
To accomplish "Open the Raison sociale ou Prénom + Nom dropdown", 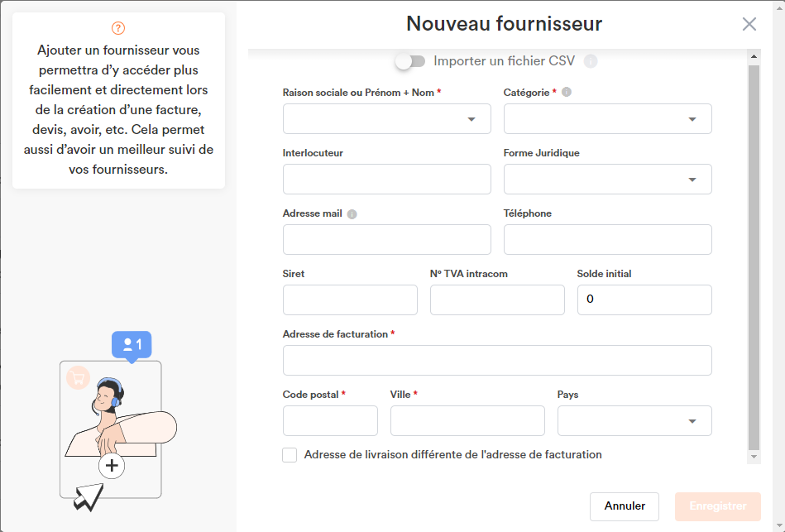I will point(386,118).
